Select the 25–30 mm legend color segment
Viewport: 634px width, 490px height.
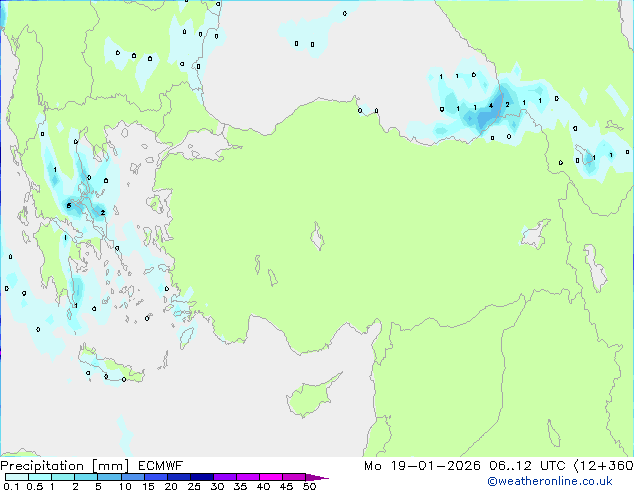coord(202,477)
